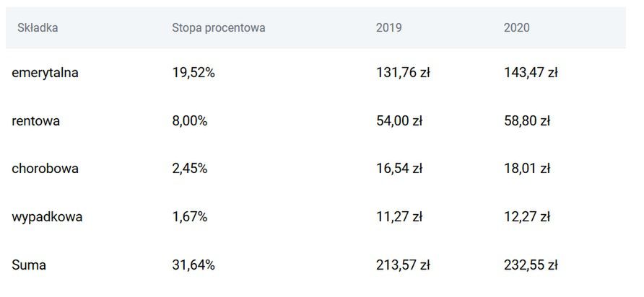Image resolution: width=644 pixels, height=297 pixels.
Task: Select the 31,64% total rate cell
Action: 193,265
